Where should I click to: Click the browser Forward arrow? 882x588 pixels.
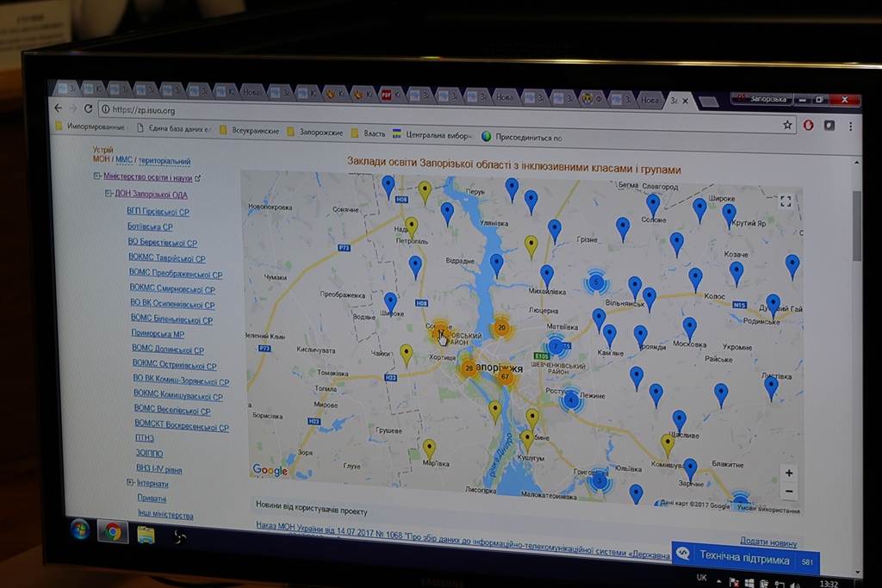(73, 108)
